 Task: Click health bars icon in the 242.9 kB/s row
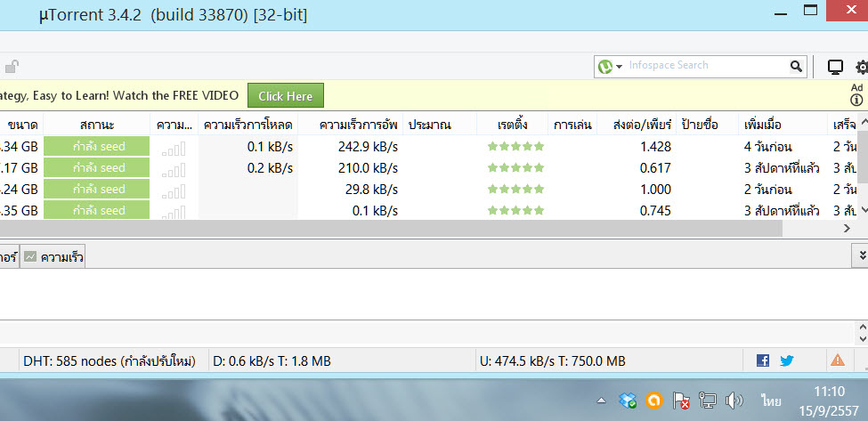click(x=174, y=149)
